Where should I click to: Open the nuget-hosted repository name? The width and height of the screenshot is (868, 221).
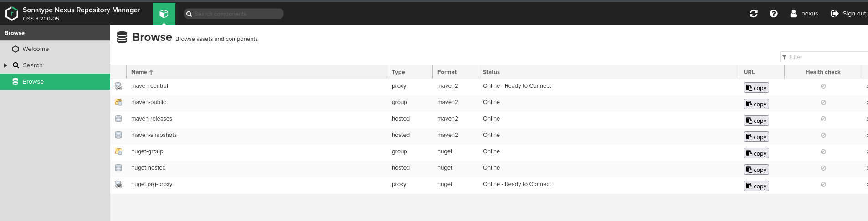pyautogui.click(x=149, y=168)
